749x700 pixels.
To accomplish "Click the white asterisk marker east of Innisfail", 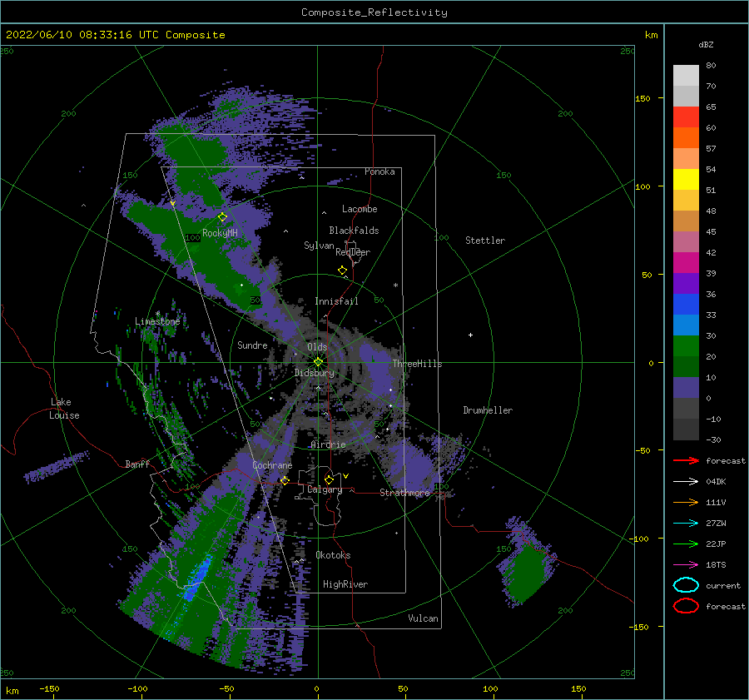I will [395, 285].
